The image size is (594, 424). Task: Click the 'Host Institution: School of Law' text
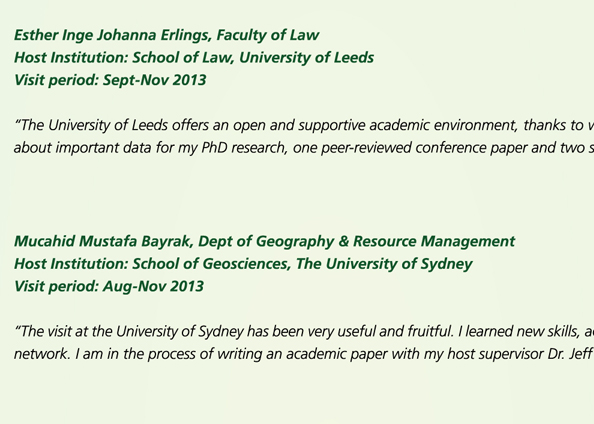(125, 58)
